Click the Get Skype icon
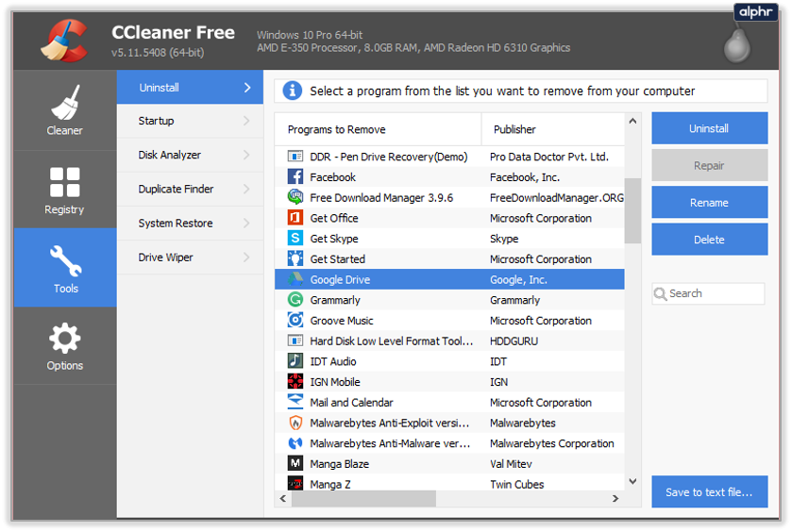Viewport: 792px width, 532px height. (x=295, y=239)
